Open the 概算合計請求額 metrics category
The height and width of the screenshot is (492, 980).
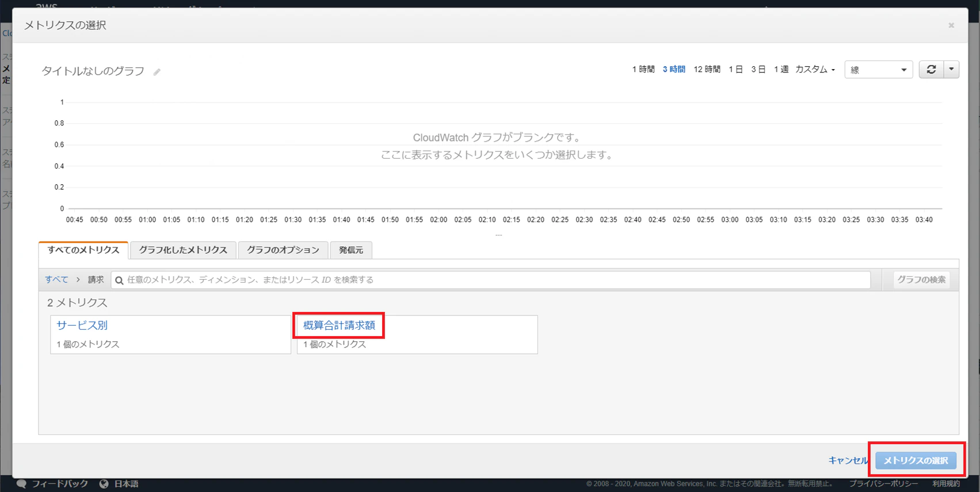[339, 325]
